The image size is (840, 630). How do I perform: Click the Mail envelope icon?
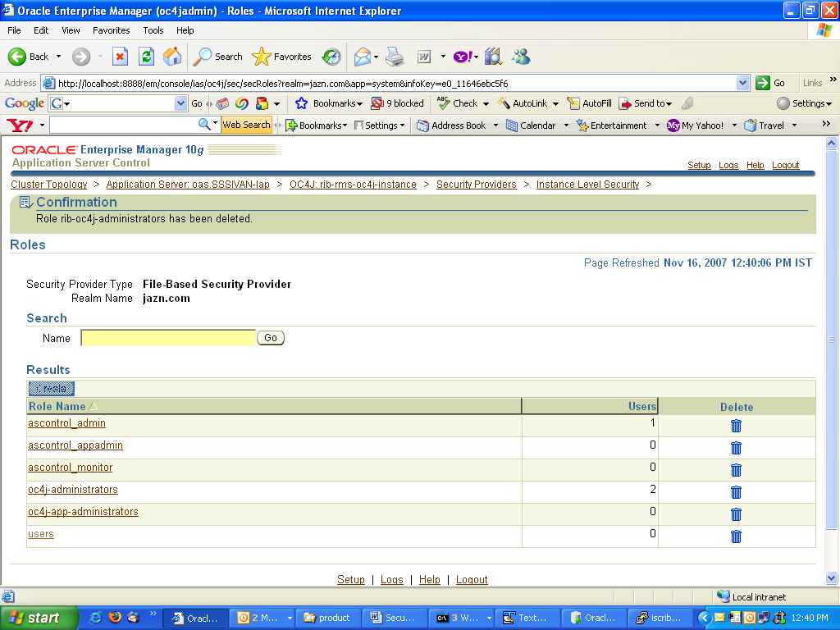tap(363, 57)
